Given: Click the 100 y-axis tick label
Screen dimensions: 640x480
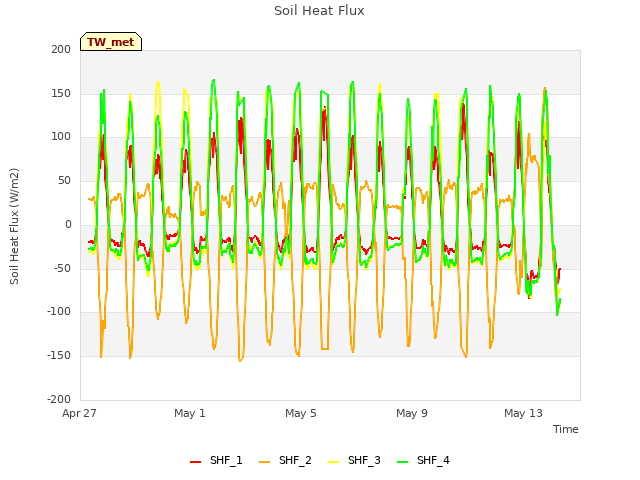Looking at the screenshot, I should [61, 137].
